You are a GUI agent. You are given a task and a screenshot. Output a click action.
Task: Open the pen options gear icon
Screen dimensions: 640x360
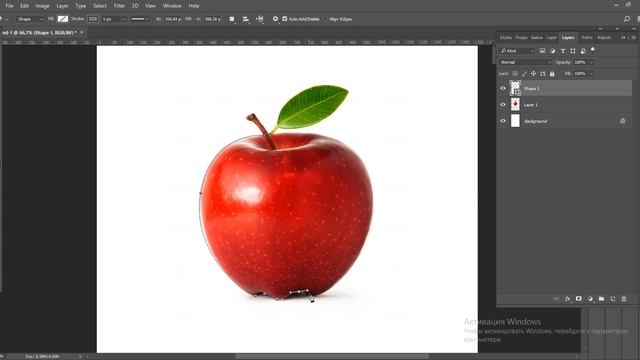click(276, 19)
